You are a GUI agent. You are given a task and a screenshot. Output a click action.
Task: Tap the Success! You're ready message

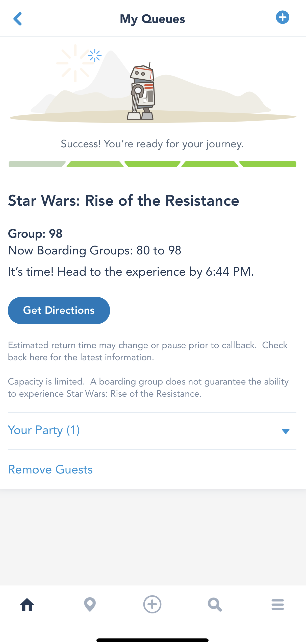152,144
